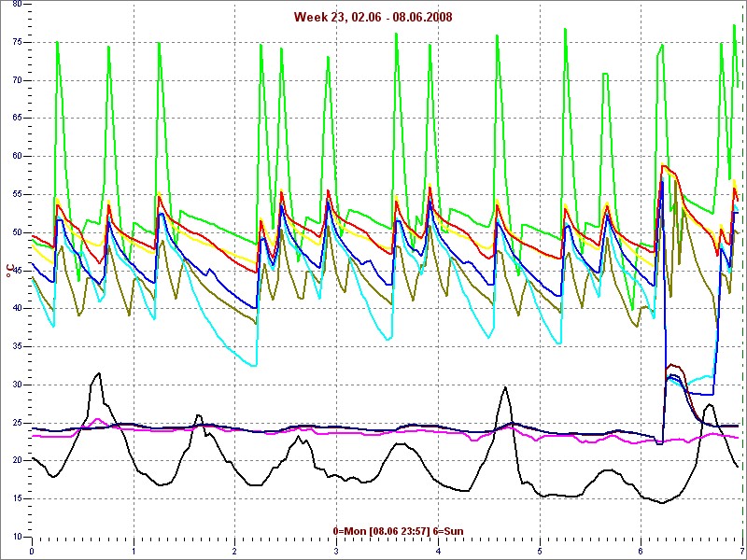Select the y-axis label "75"
The width and height of the screenshot is (747, 560).
(16, 42)
